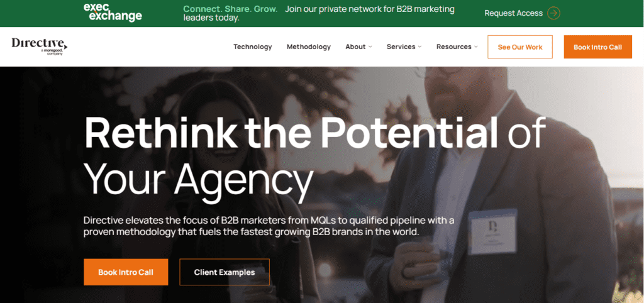Click the circled arrow icon beside Request Access
Image resolution: width=644 pixels, height=303 pixels.
coord(553,13)
